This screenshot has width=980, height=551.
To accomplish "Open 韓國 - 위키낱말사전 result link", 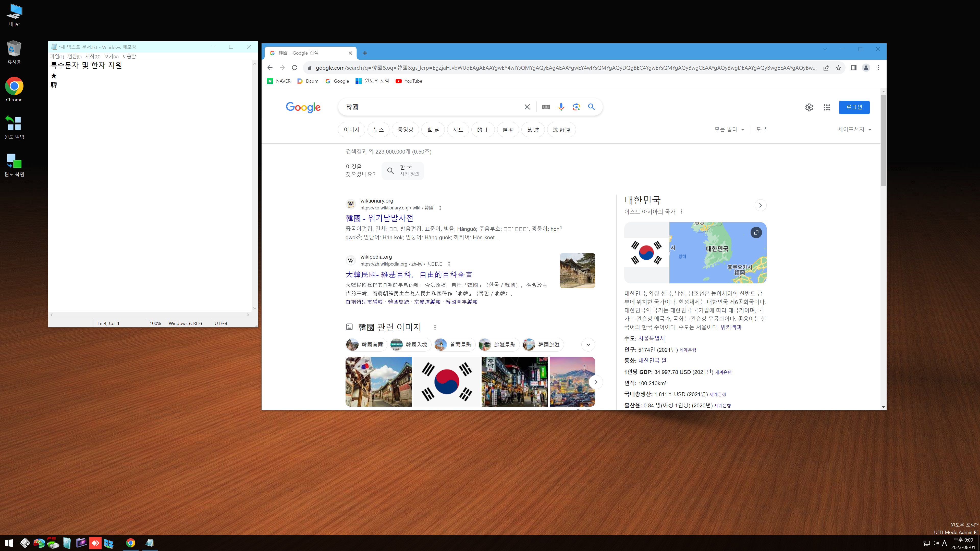I will click(x=379, y=218).
